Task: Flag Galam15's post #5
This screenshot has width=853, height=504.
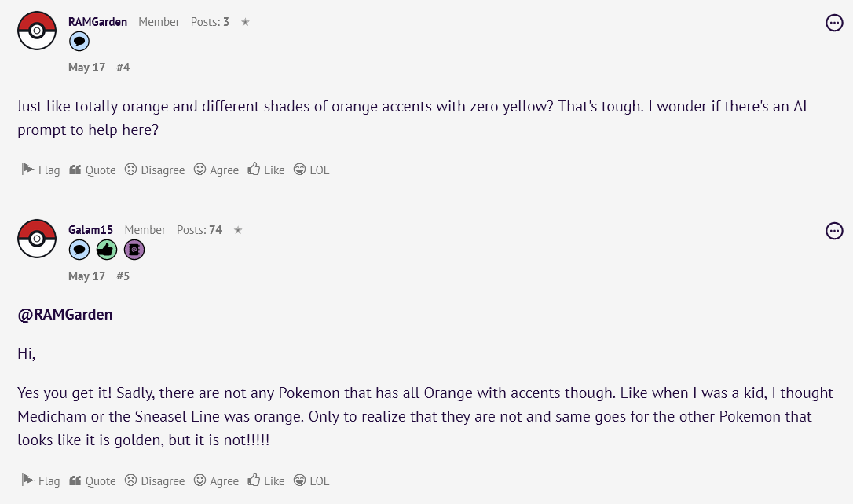Action: point(41,480)
